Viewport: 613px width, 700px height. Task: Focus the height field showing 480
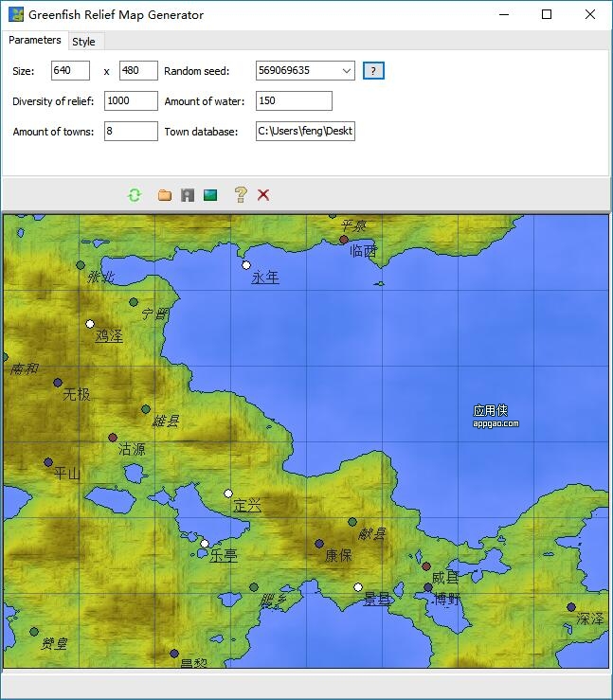[138, 70]
